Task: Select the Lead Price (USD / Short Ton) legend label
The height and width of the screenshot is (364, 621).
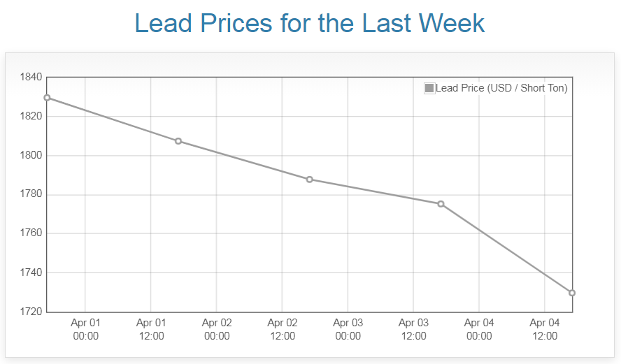Action: tap(501, 88)
